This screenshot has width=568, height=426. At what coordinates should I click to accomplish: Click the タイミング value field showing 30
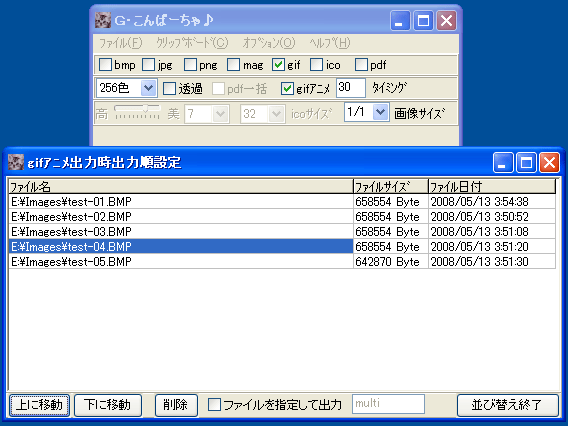350,88
